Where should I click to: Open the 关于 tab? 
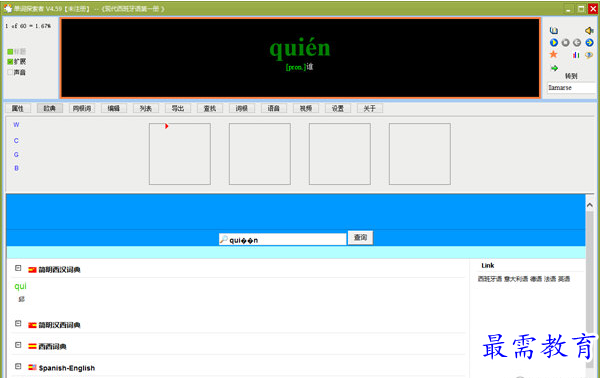[369, 108]
